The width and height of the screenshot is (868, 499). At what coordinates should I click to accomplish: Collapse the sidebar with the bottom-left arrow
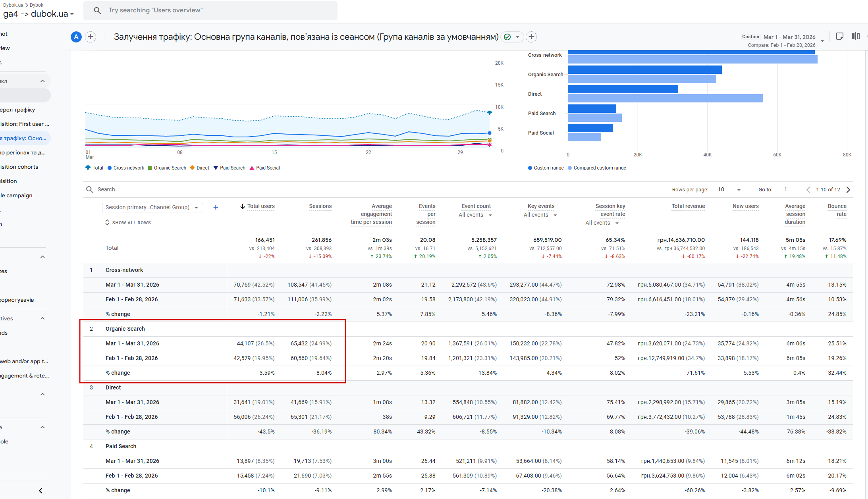tap(41, 491)
